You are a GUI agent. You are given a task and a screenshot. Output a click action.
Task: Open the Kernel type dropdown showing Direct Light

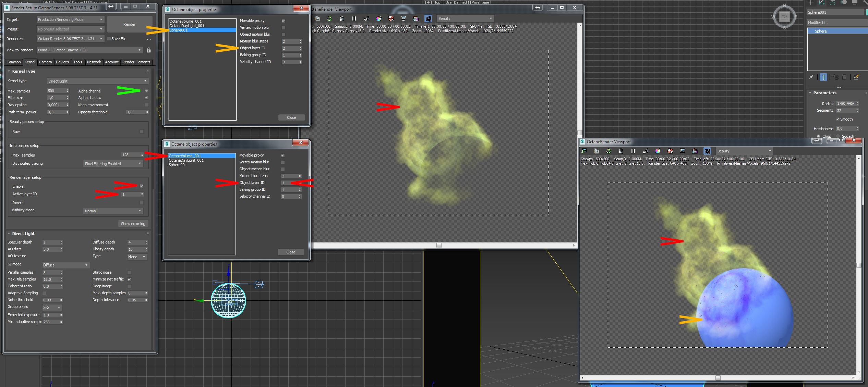(97, 81)
